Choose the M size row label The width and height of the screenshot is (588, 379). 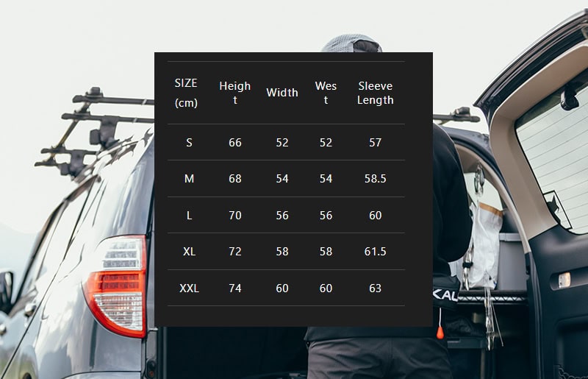click(189, 179)
